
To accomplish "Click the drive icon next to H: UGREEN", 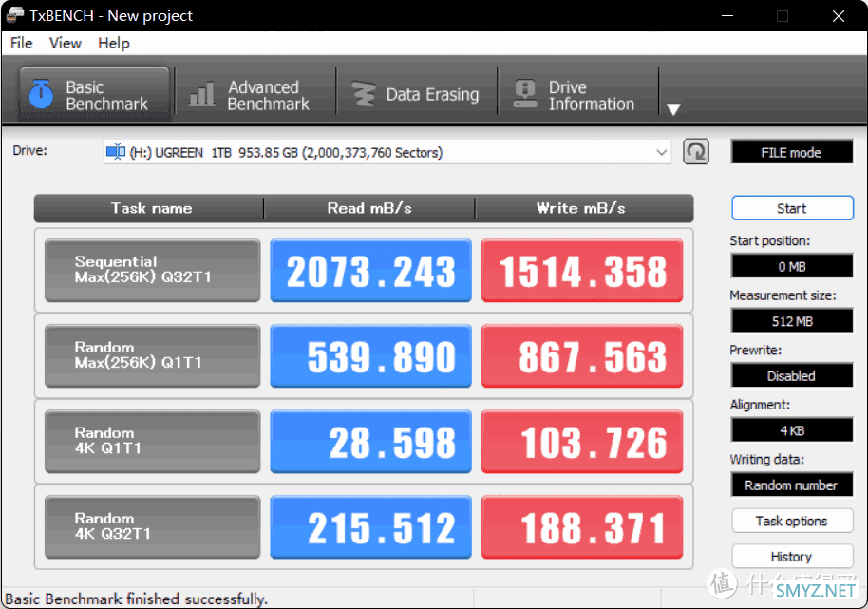I will click(x=116, y=152).
